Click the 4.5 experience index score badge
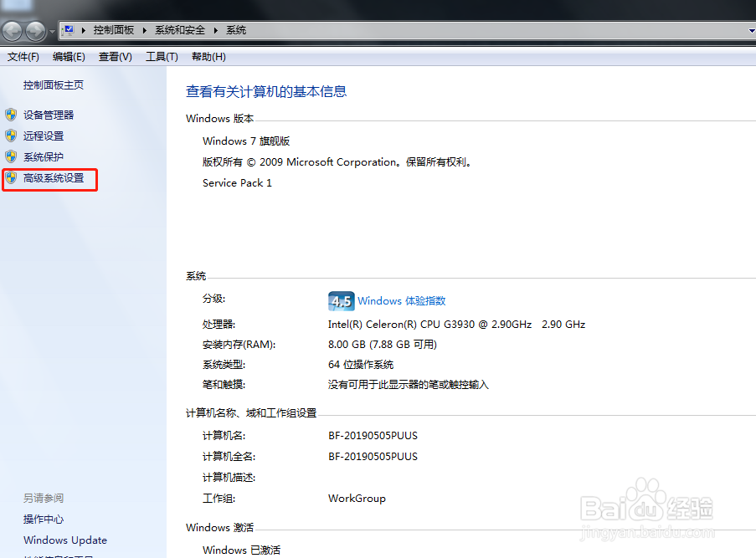 point(342,301)
